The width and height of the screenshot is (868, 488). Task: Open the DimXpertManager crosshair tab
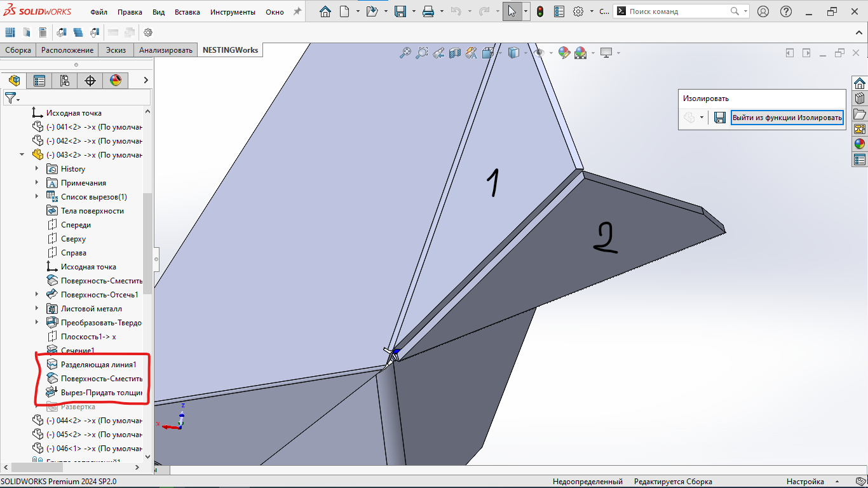pyautogui.click(x=90, y=80)
